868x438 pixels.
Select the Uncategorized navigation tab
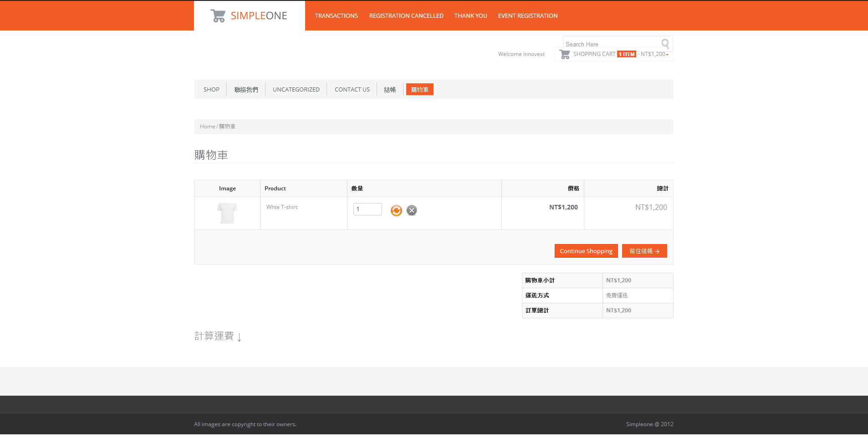tap(296, 90)
